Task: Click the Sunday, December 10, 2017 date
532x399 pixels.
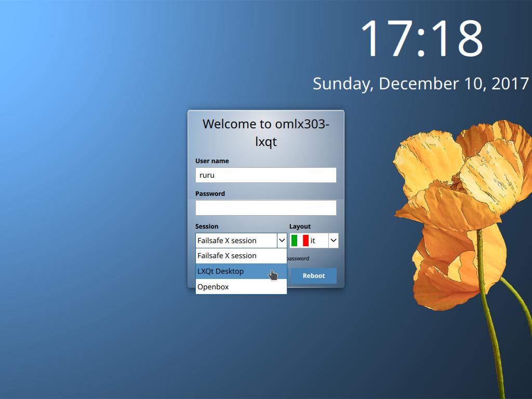Action: tap(421, 84)
